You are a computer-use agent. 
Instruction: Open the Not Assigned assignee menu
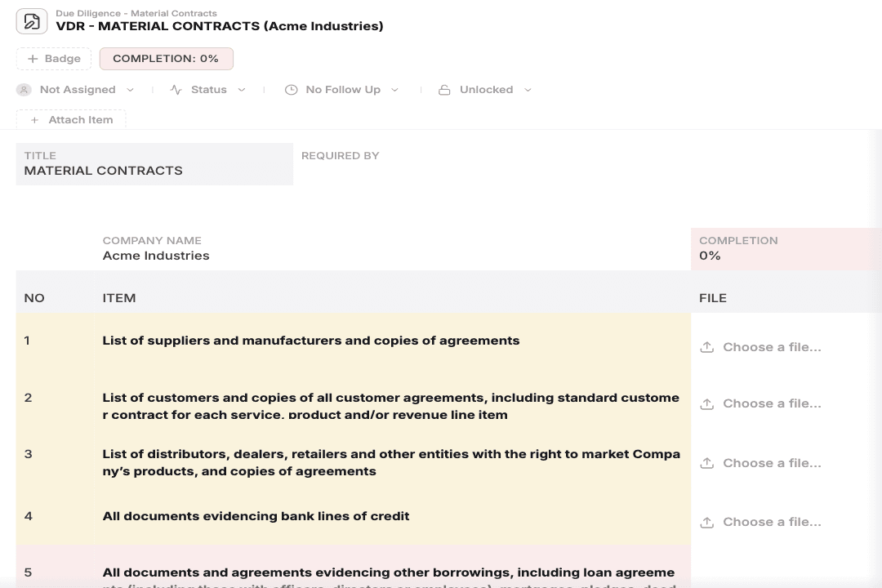75,90
